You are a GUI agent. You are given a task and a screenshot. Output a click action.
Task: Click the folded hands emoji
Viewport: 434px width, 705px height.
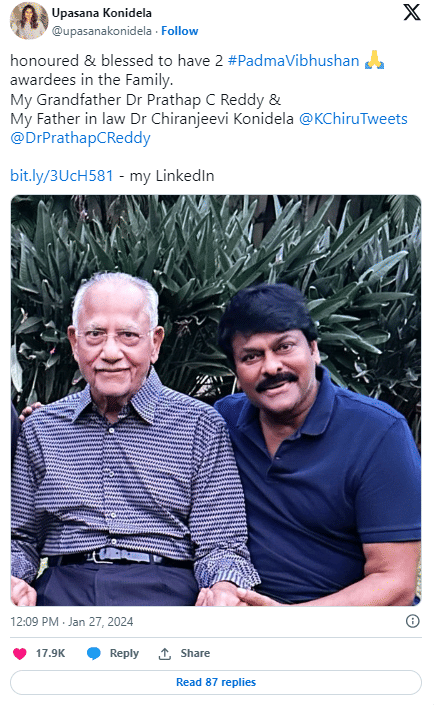pos(374,60)
